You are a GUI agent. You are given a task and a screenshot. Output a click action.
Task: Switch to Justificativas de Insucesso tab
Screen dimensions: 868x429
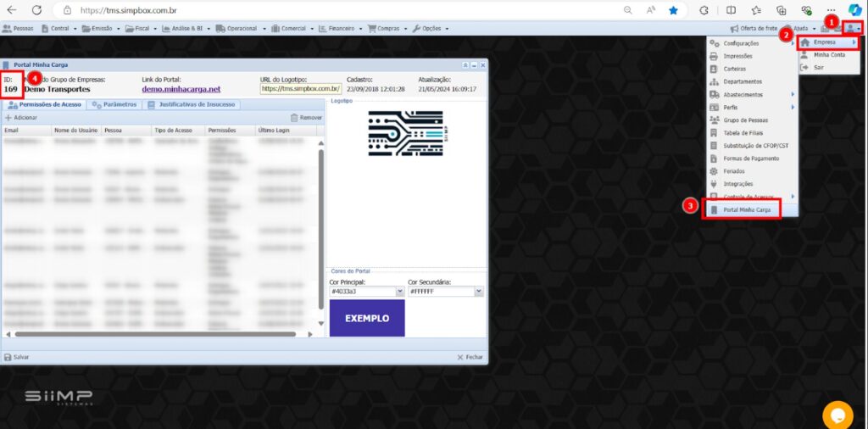[x=192, y=104]
